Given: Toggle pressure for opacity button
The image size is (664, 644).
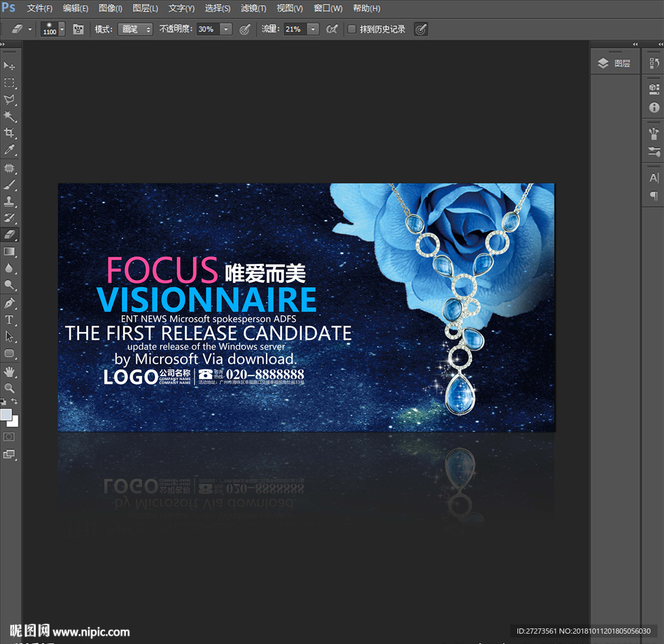Looking at the screenshot, I should (244, 29).
